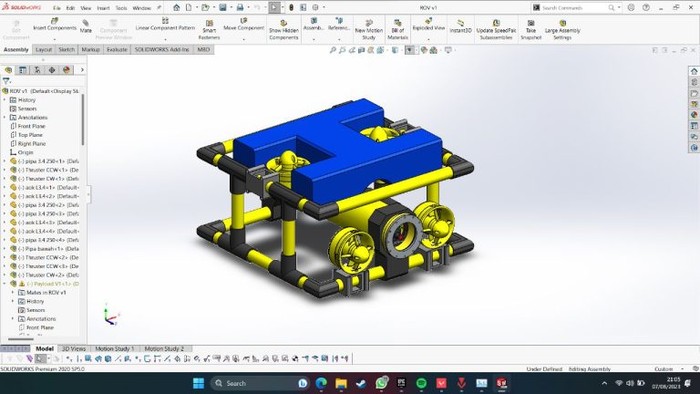This screenshot has height=394, width=700.
Task: Expand the Pipa bawah<1> component
Action: 4,249
